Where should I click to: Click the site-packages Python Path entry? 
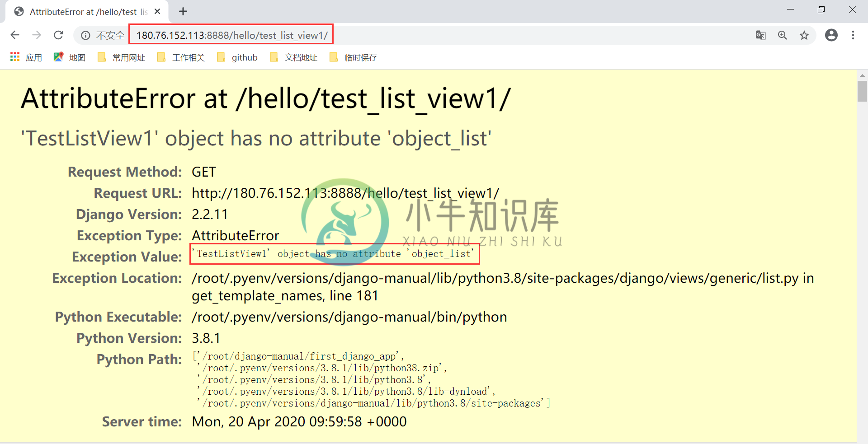point(373,403)
